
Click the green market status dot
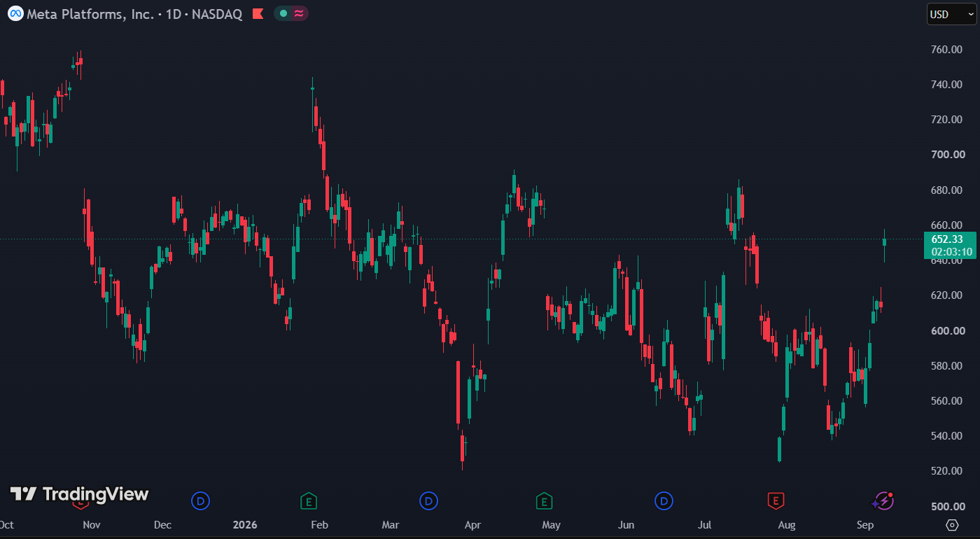pyautogui.click(x=283, y=13)
